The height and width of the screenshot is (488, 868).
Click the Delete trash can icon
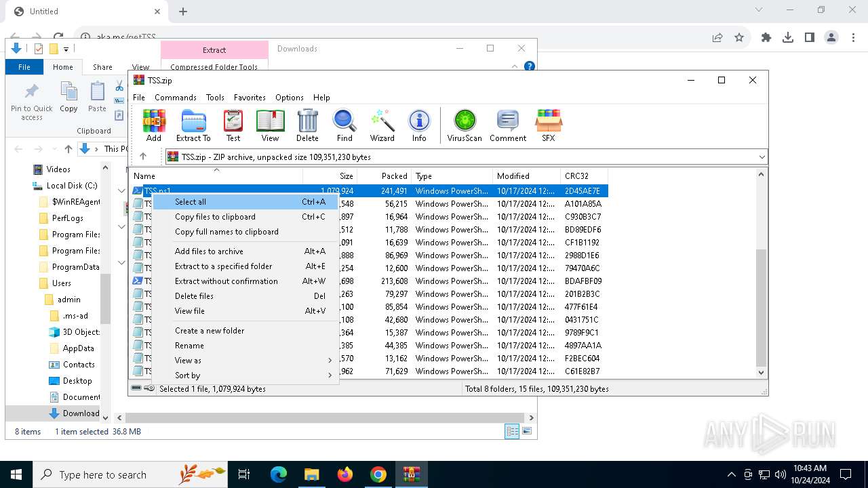307,125
